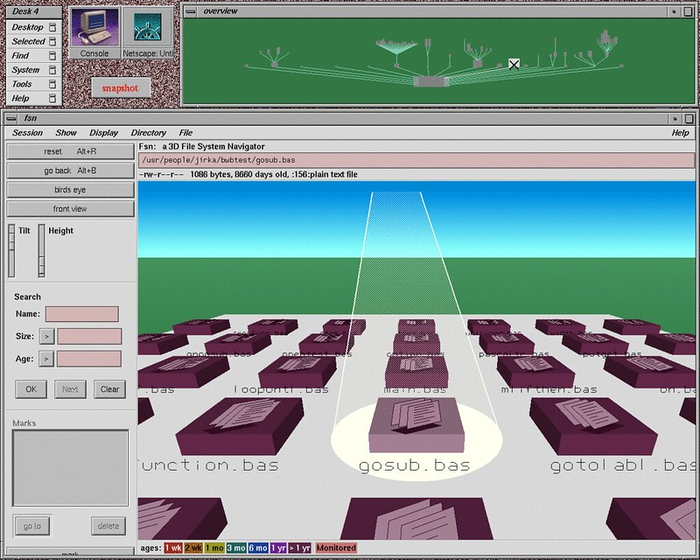This screenshot has height=560, width=700.
Task: Toggle the Find toolchest tear-off box
Action: [x=52, y=56]
